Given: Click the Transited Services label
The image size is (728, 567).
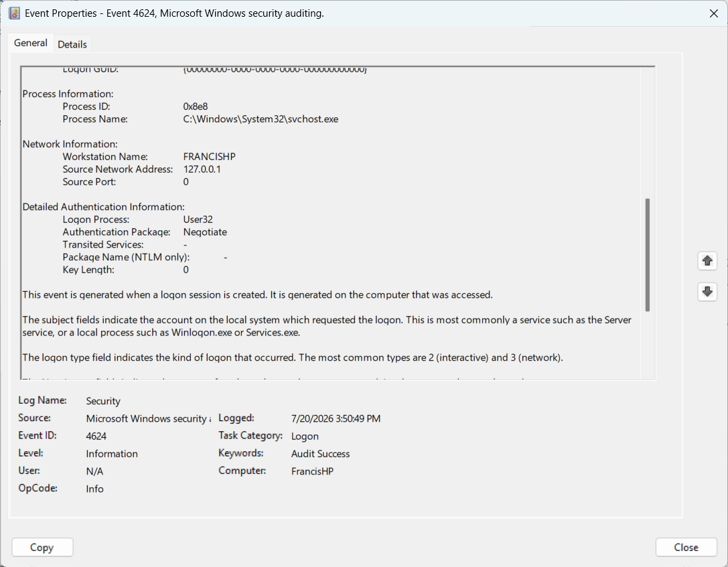Looking at the screenshot, I should click(103, 244).
